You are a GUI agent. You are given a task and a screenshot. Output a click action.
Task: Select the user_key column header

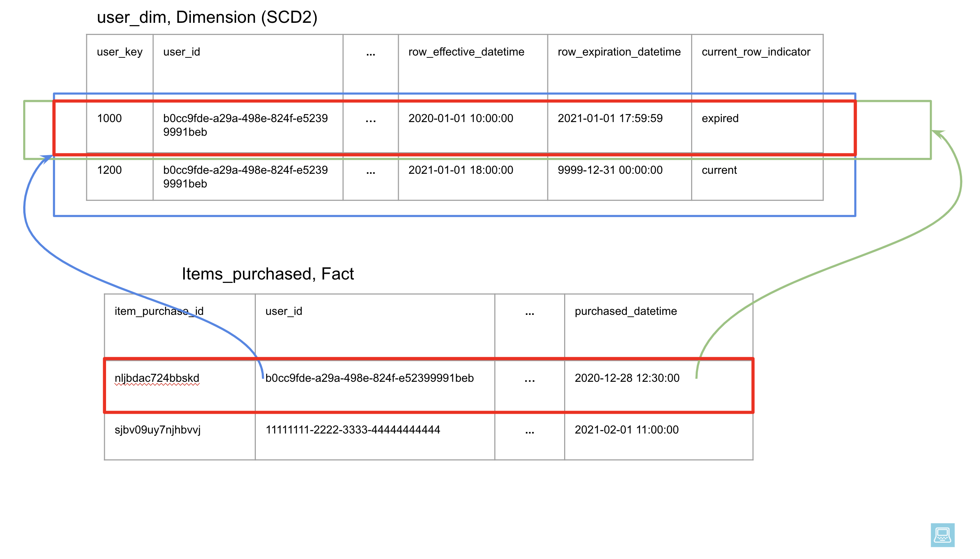click(119, 52)
